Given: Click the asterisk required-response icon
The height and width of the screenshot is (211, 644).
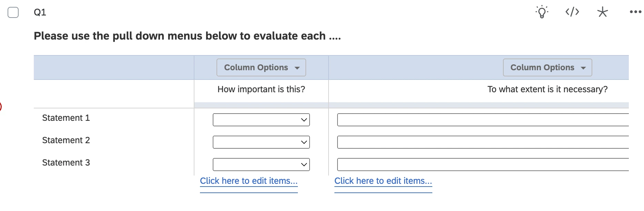Looking at the screenshot, I should coord(603,12).
